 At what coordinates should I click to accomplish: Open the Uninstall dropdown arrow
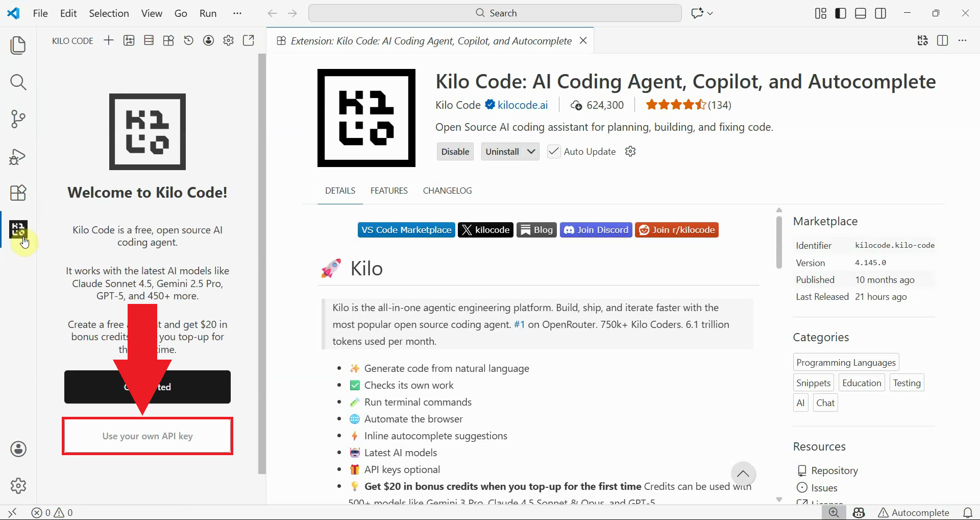pyautogui.click(x=531, y=151)
